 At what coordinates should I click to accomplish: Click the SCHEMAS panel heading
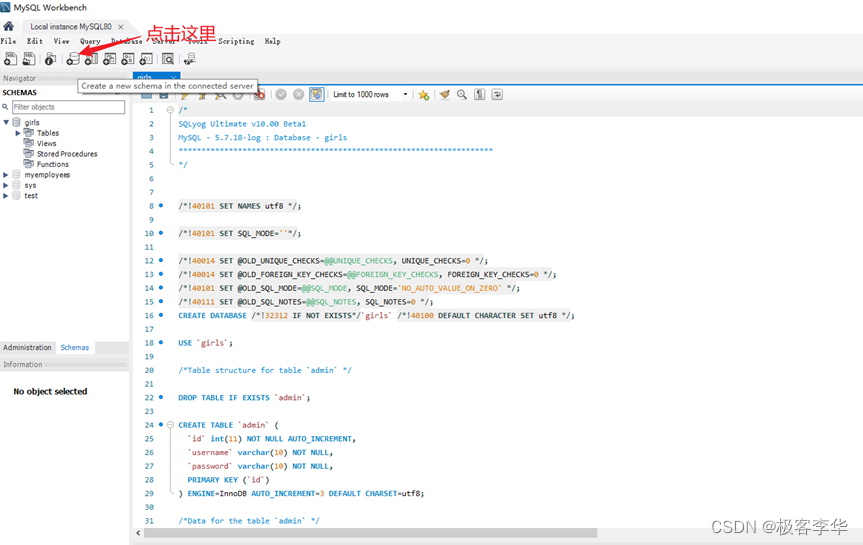pos(19,92)
